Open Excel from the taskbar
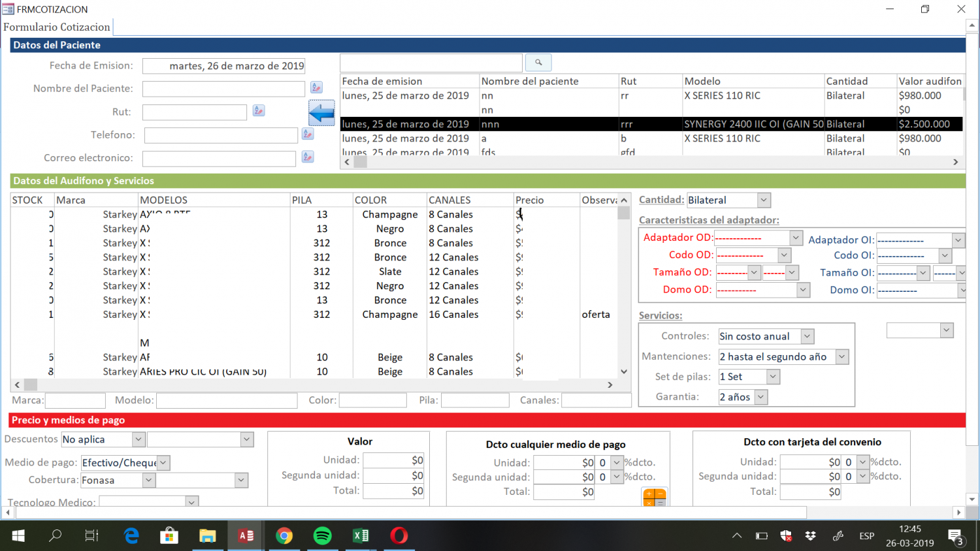The width and height of the screenshot is (980, 551). pos(361,536)
